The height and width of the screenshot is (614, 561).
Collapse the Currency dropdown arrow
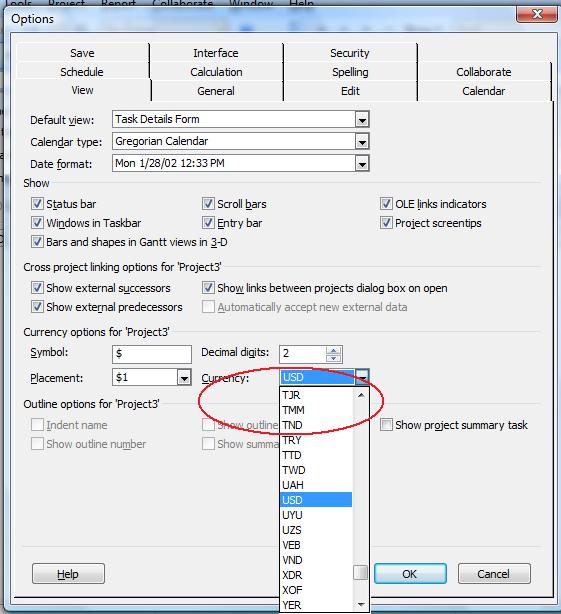(362, 377)
